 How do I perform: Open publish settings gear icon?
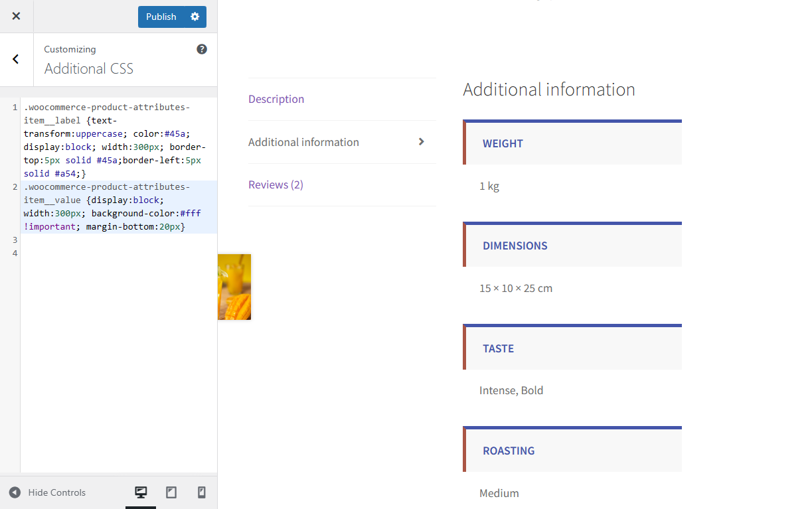pos(195,17)
